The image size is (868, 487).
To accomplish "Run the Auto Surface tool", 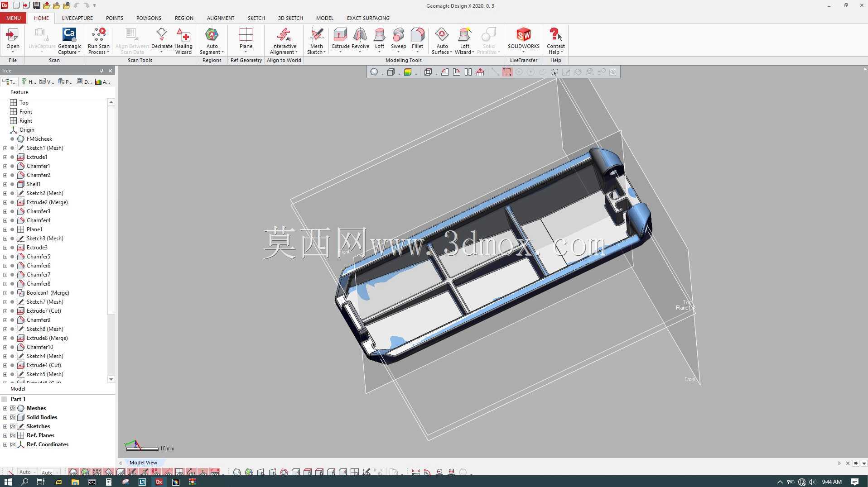I will coord(442,40).
